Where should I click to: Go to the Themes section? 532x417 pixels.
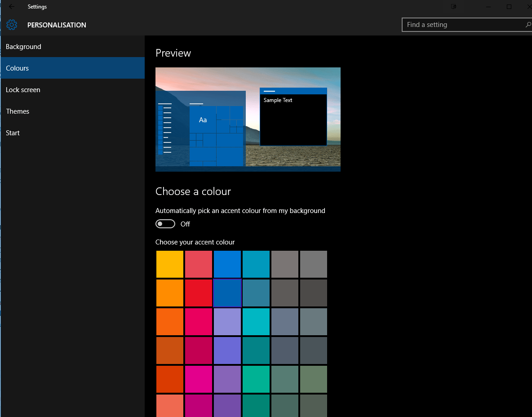tap(72, 111)
